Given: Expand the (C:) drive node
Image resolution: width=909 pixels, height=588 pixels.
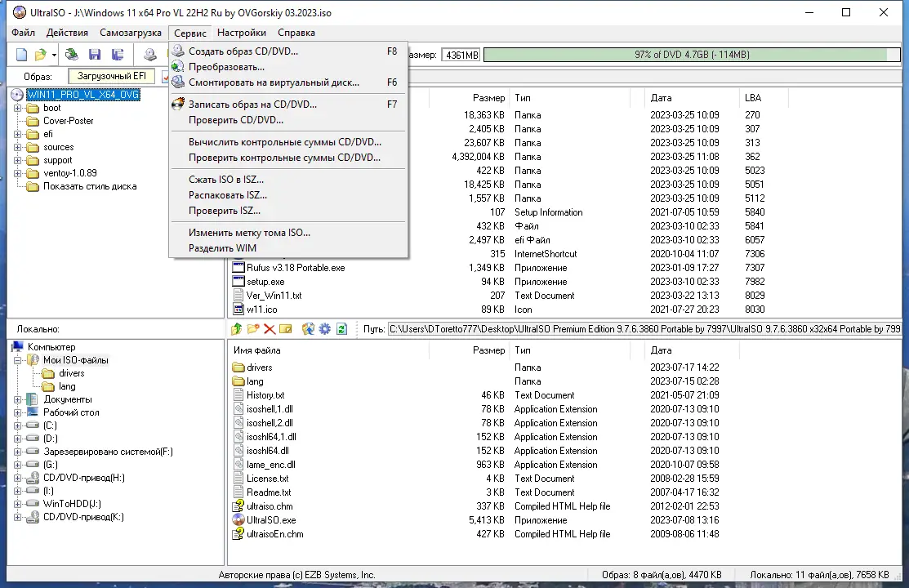Looking at the screenshot, I should pos(17,425).
